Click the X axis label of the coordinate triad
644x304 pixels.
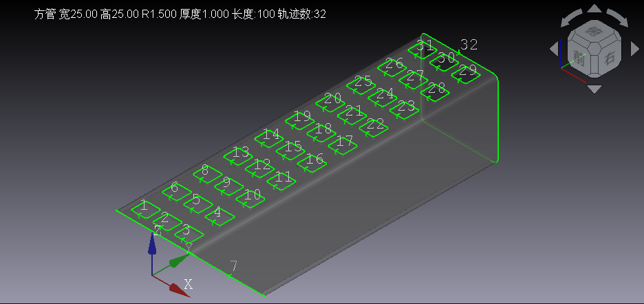[188, 284]
